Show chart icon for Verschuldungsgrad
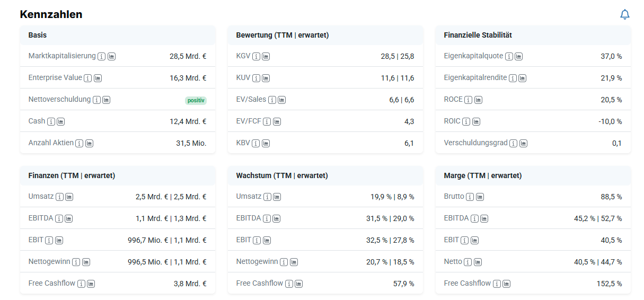 [523, 143]
